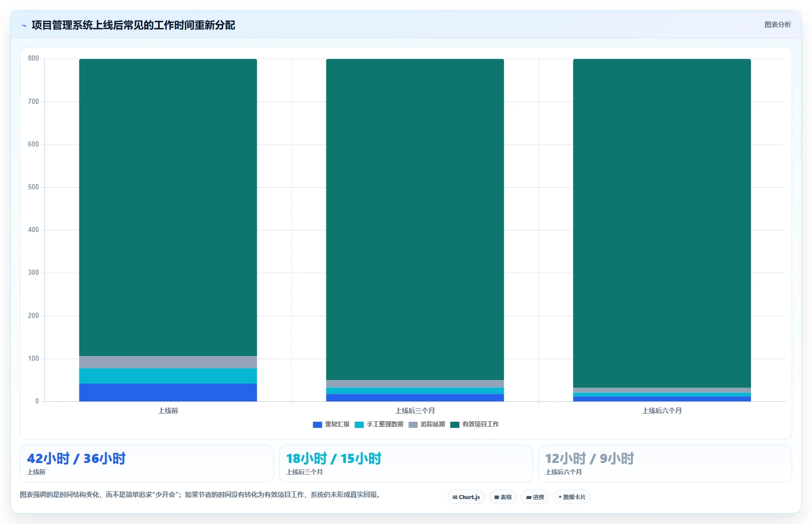Viewport: 812px width, 524px height.
Task: Click the 上线后三个月 x-axis label
Action: (415, 411)
